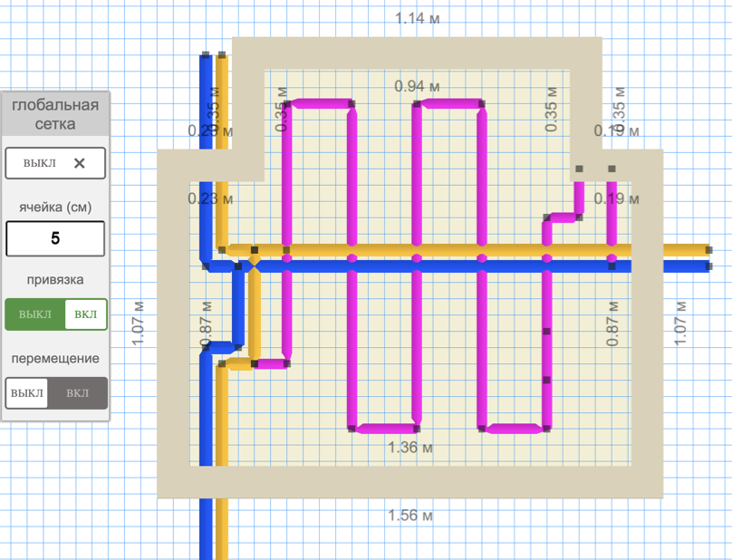Click the orange pipe's right end node
The height and width of the screenshot is (560, 733).
(x=708, y=249)
